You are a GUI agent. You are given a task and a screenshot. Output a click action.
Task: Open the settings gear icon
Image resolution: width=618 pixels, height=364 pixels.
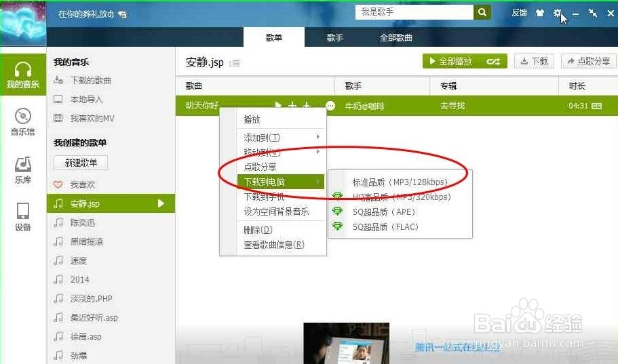tap(557, 13)
